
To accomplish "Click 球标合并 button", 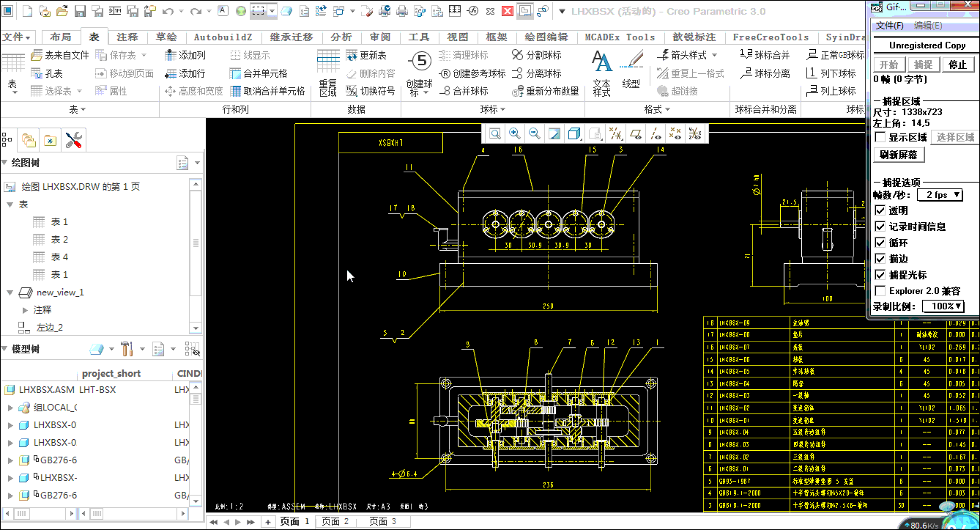I will coord(765,55).
